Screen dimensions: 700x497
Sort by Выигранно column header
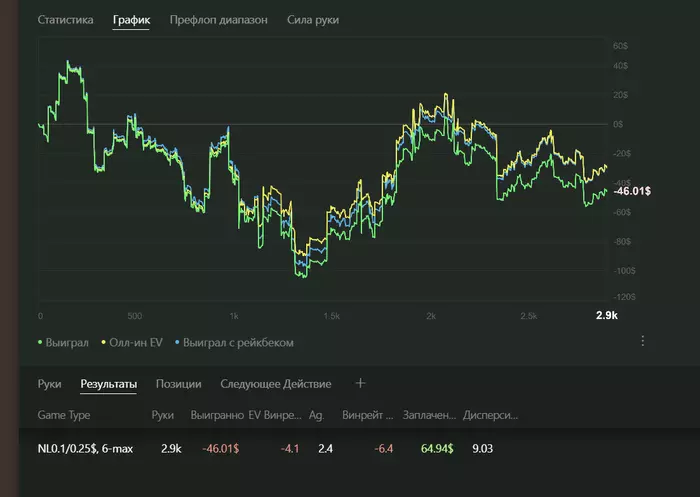[x=215, y=413]
